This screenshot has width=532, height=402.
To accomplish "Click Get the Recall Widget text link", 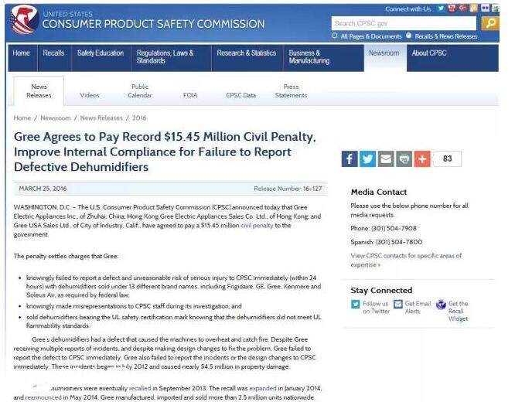I will click(x=458, y=311).
